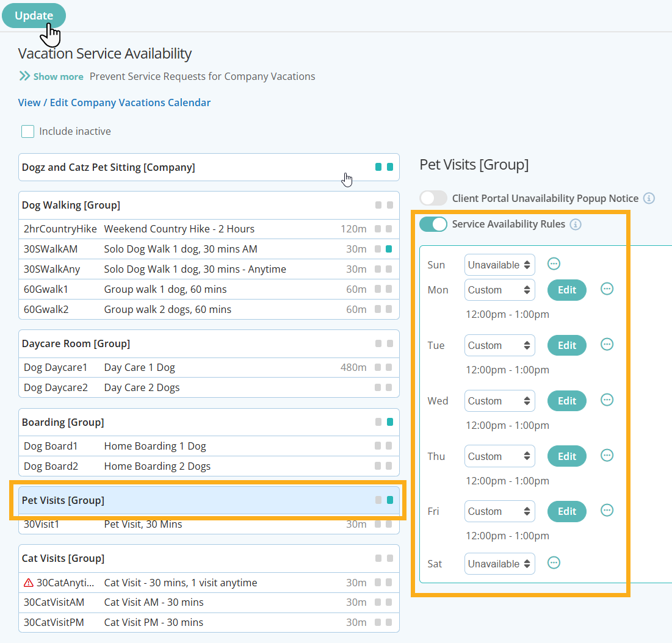Viewport: 672px width, 643px height.
Task: Open the Tuesday Custom availability dropdown
Action: (x=499, y=345)
